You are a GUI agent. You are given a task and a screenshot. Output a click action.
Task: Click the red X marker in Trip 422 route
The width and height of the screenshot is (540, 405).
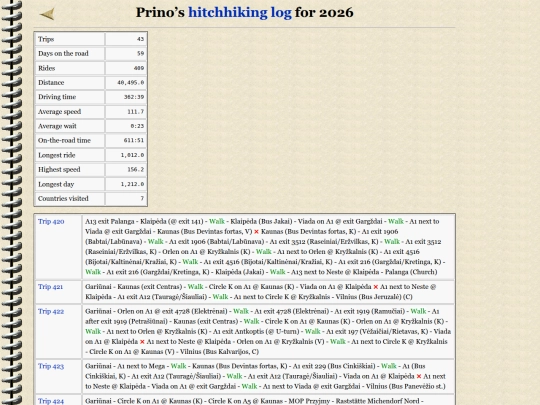pyautogui.click(x=142, y=342)
